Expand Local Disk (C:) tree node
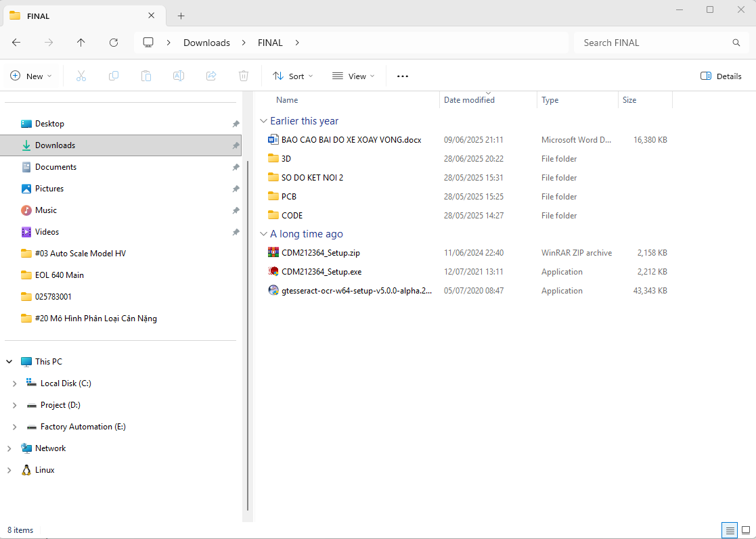Image resolution: width=756 pixels, height=539 pixels. [15, 383]
